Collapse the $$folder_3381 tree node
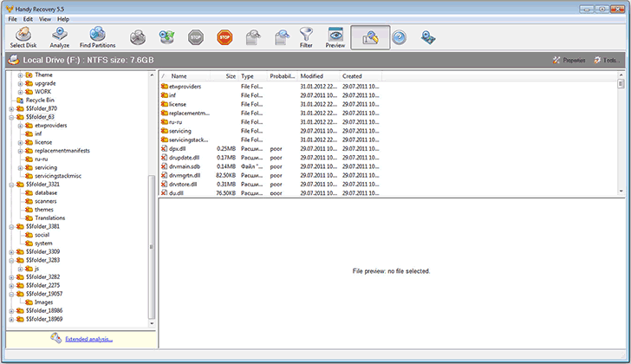The height and width of the screenshot is (364, 631). click(x=11, y=227)
